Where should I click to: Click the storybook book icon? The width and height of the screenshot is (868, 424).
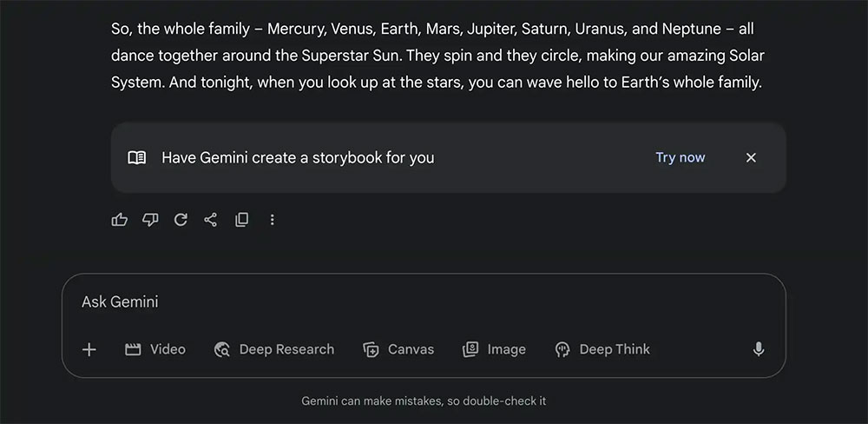(x=137, y=158)
